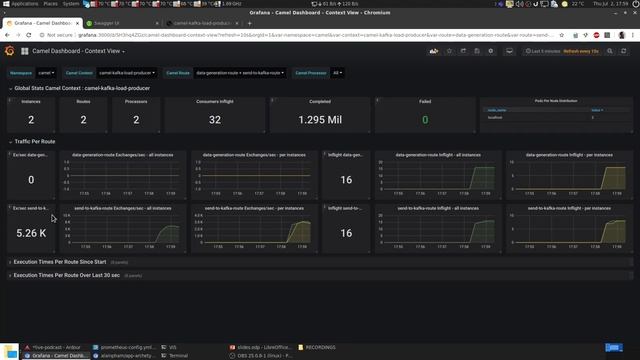Image resolution: width=640 pixels, height=360 pixels.
Task: Switch to prometheus-config.yml taskbar window
Action: click(124, 347)
